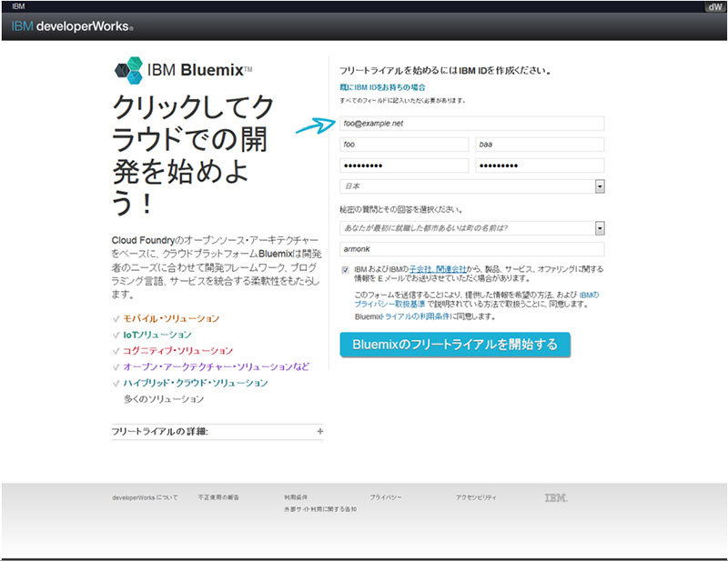
Task: Focus the first password field
Action: pyautogui.click(x=404, y=165)
